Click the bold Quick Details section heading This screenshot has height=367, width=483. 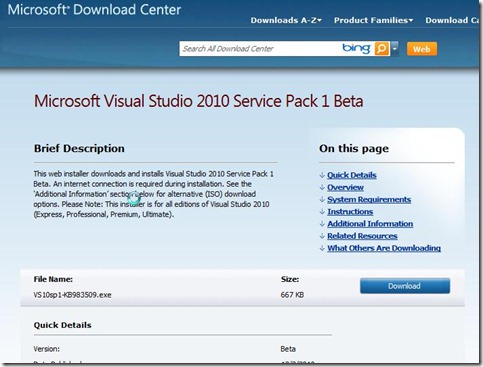click(x=62, y=325)
